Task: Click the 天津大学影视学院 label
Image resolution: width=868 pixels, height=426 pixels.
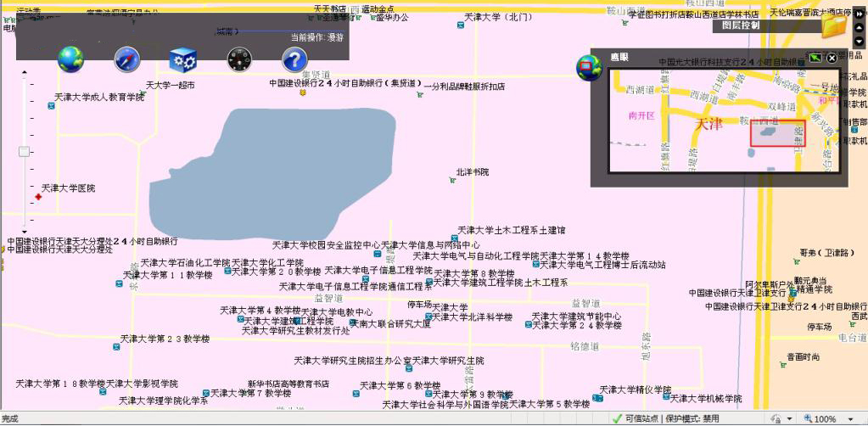Action: (x=143, y=384)
